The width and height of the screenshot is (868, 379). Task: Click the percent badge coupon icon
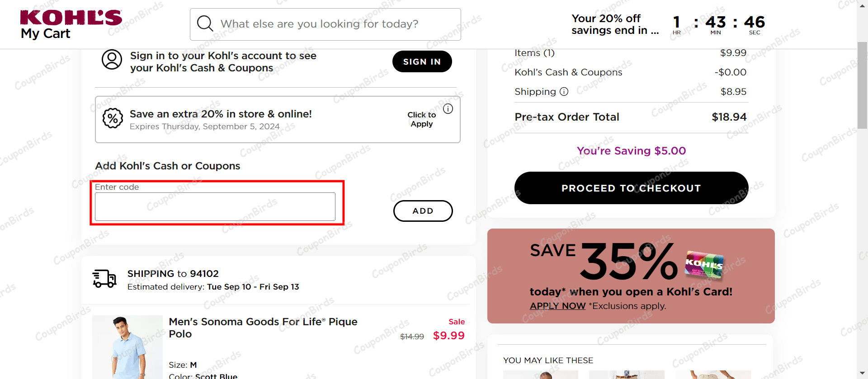click(x=113, y=118)
